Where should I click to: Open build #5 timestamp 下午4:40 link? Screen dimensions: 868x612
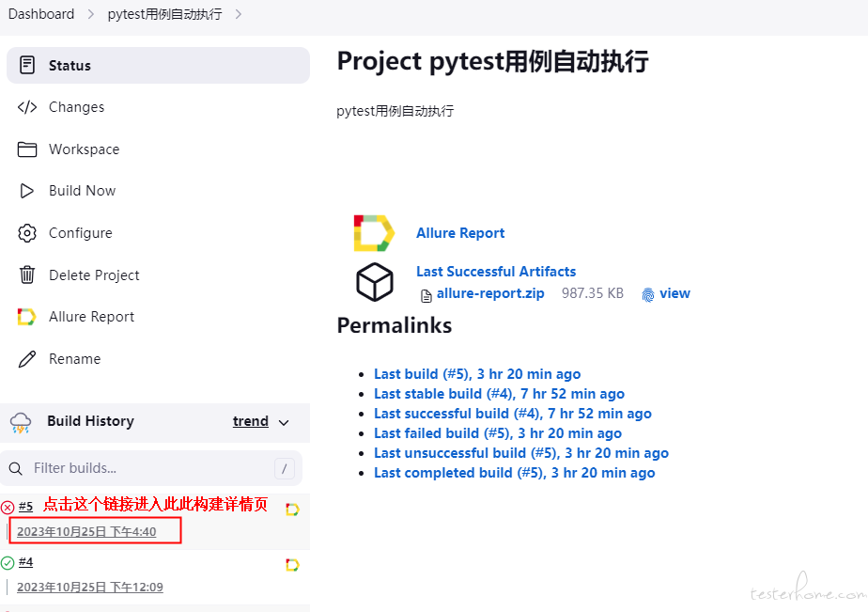pos(86,532)
